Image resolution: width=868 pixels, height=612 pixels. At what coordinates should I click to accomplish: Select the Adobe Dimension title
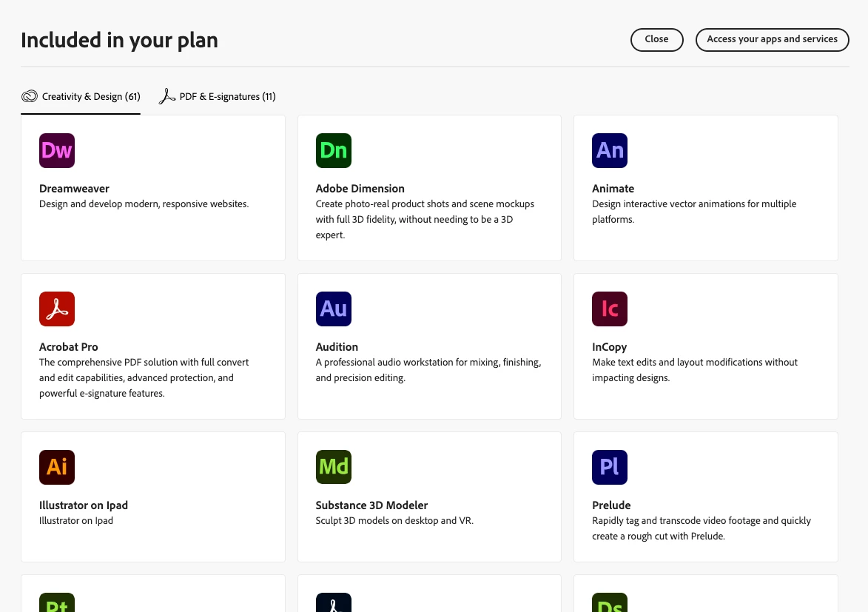pos(360,188)
